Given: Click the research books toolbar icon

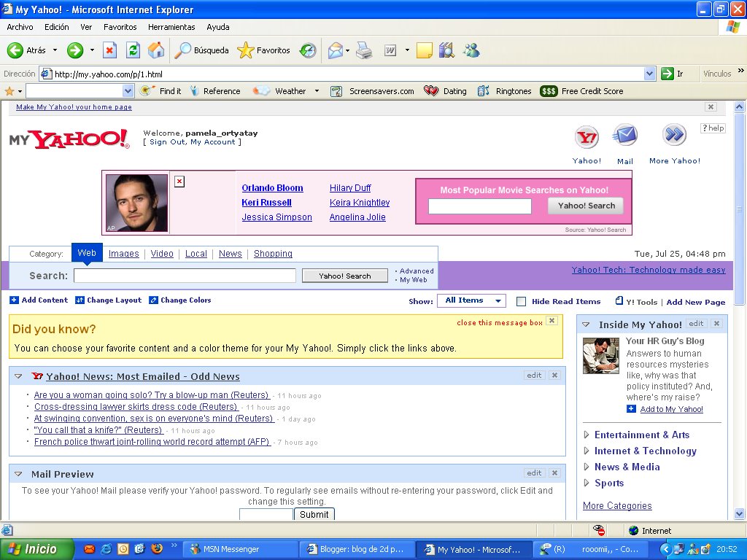Looking at the screenshot, I should (x=447, y=50).
